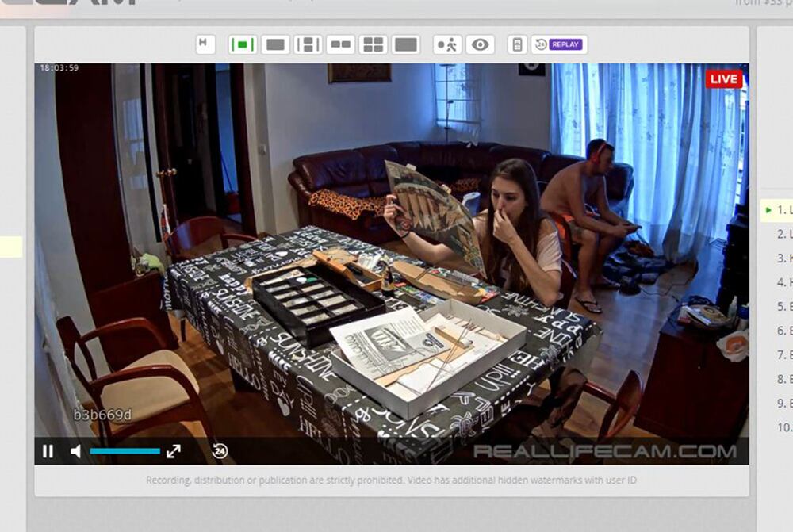
Task: Select the large full-frame layout icon
Action: pyautogui.click(x=405, y=45)
